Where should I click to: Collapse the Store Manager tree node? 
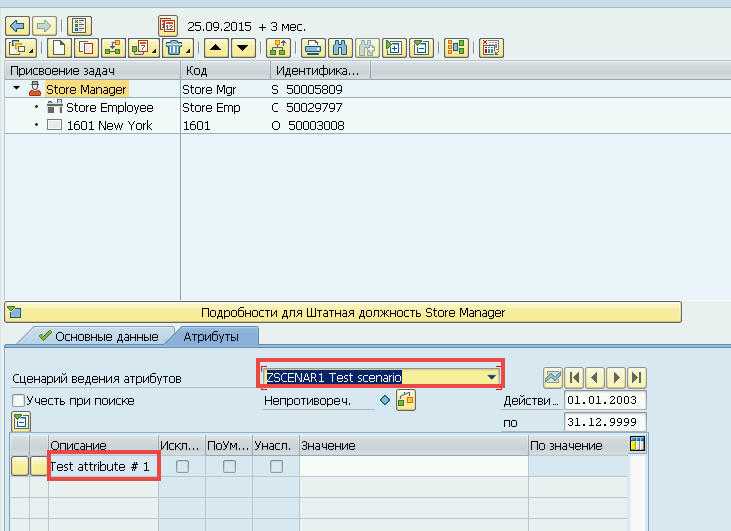click(x=17, y=90)
